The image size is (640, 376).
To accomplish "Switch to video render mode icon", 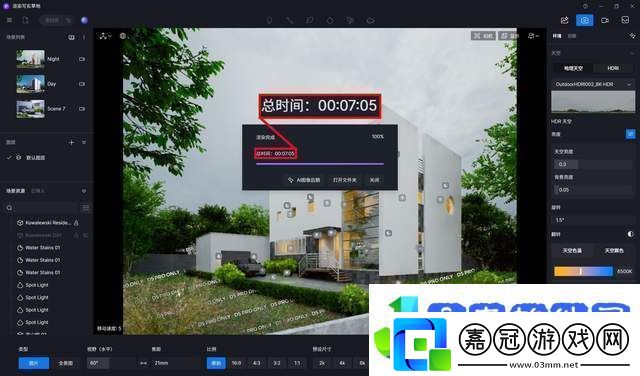I will (605, 20).
